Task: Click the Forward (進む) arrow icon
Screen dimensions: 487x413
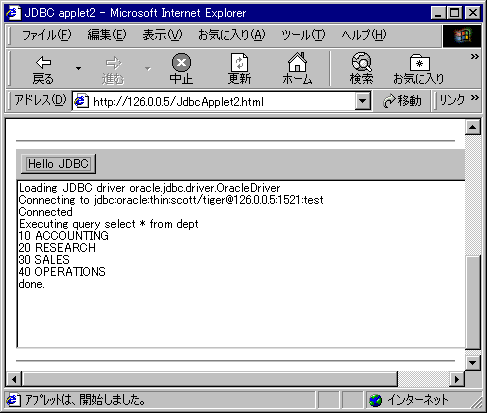Action: [x=114, y=63]
